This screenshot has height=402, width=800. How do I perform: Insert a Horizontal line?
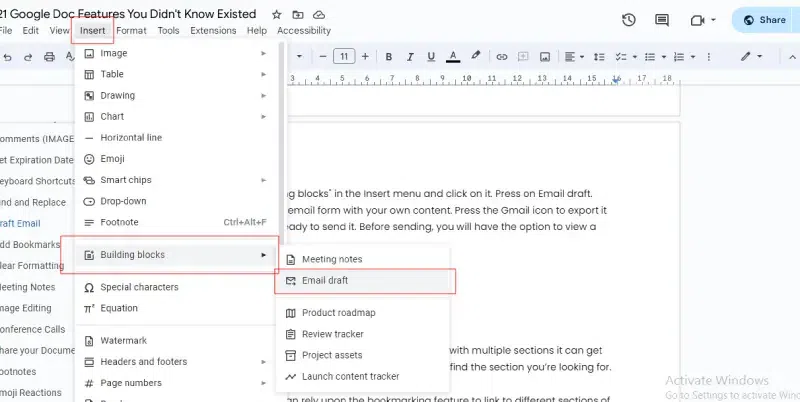coord(177,138)
